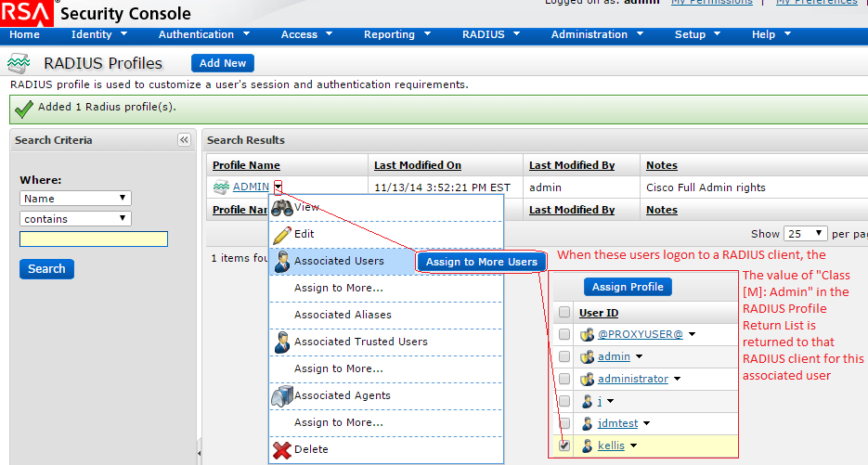Click the Assign Profile button
This screenshot has width=868, height=465.
tap(628, 287)
